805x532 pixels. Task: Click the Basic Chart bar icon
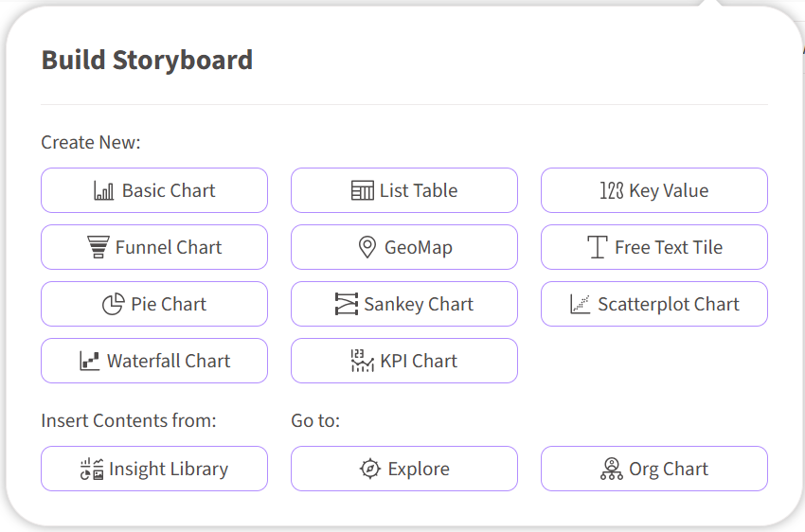[x=104, y=190]
